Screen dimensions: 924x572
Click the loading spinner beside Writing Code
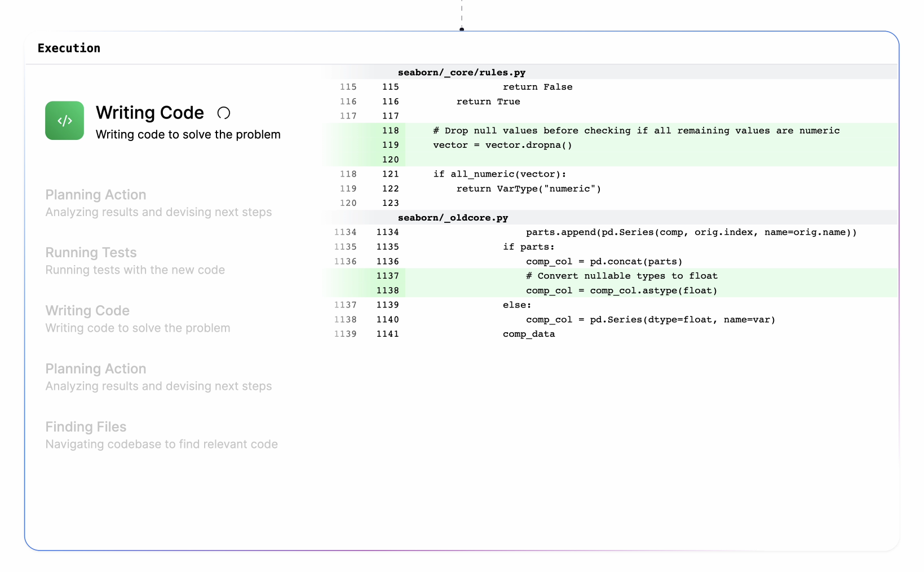click(223, 113)
